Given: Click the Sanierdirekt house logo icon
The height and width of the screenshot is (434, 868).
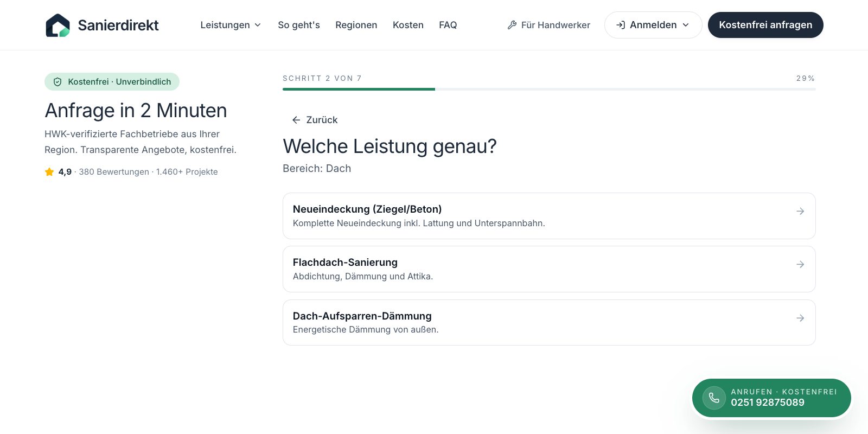Looking at the screenshot, I should (x=58, y=25).
